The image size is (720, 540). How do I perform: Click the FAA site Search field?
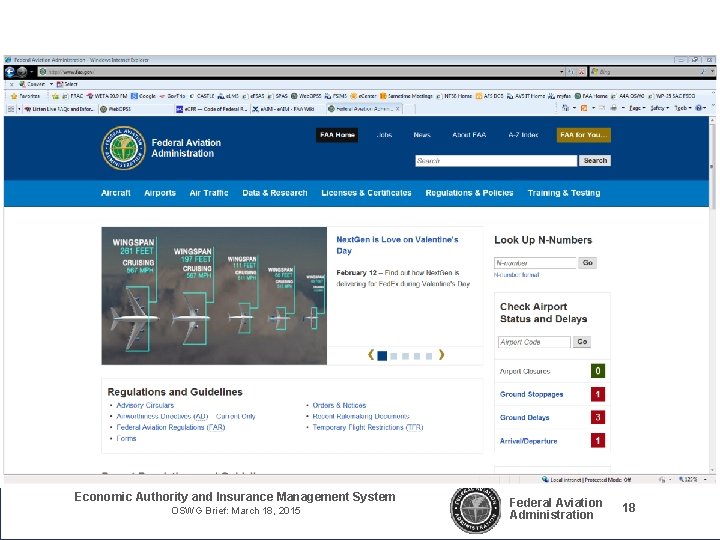tap(496, 161)
